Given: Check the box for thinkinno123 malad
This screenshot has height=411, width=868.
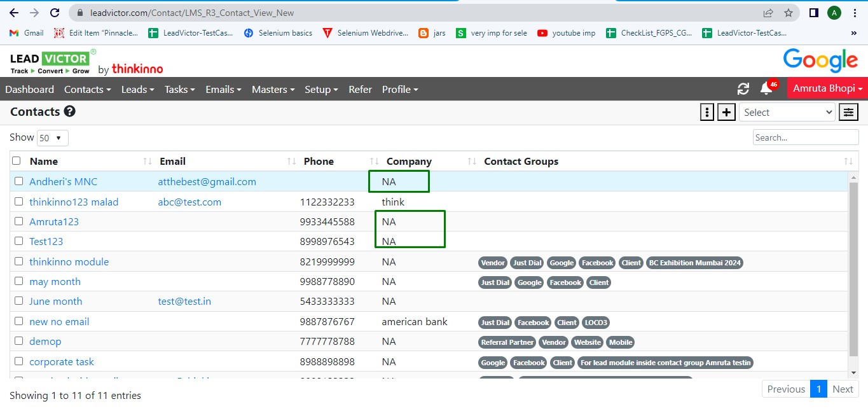Looking at the screenshot, I should click(18, 202).
